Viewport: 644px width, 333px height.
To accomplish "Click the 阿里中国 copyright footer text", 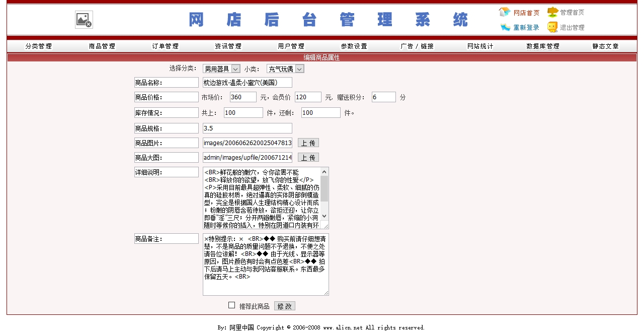I will click(321, 327).
